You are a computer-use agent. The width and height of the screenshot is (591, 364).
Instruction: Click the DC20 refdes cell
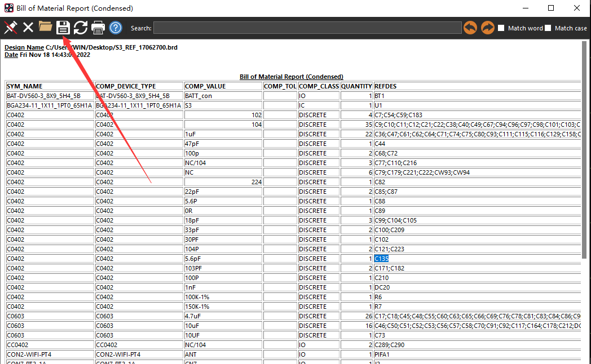[x=477, y=287]
